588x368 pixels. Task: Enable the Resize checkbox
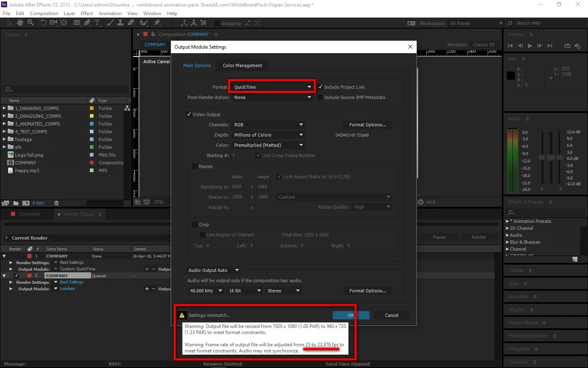click(x=195, y=166)
